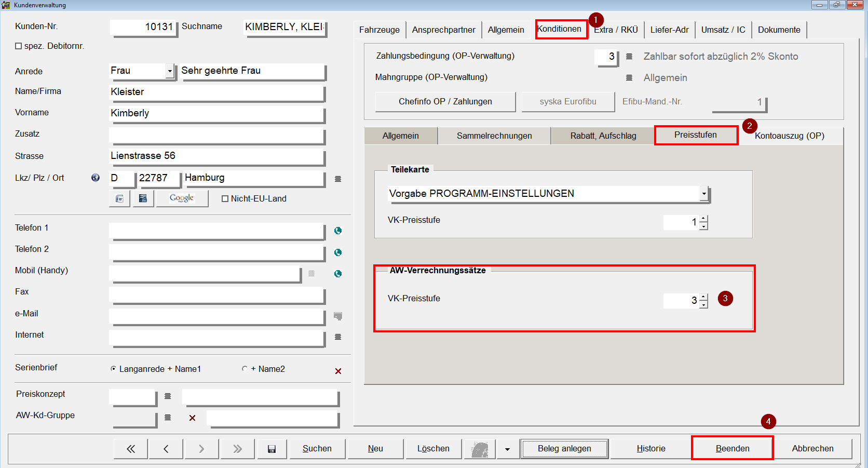
Task: Open the Kontoauszug (OP) sub-tab
Action: [790, 136]
